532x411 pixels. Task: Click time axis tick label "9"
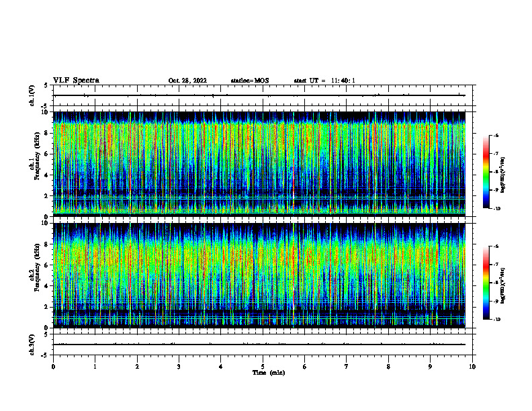point(430,367)
